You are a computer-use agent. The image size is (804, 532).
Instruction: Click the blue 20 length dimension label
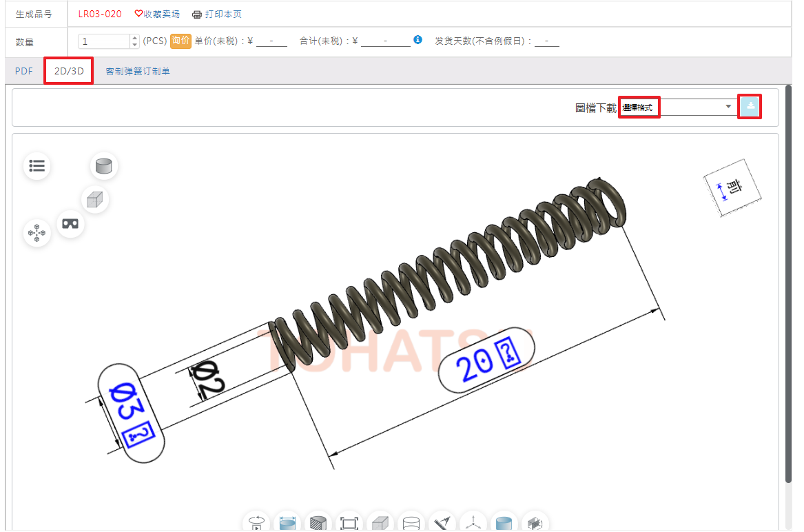(x=474, y=365)
